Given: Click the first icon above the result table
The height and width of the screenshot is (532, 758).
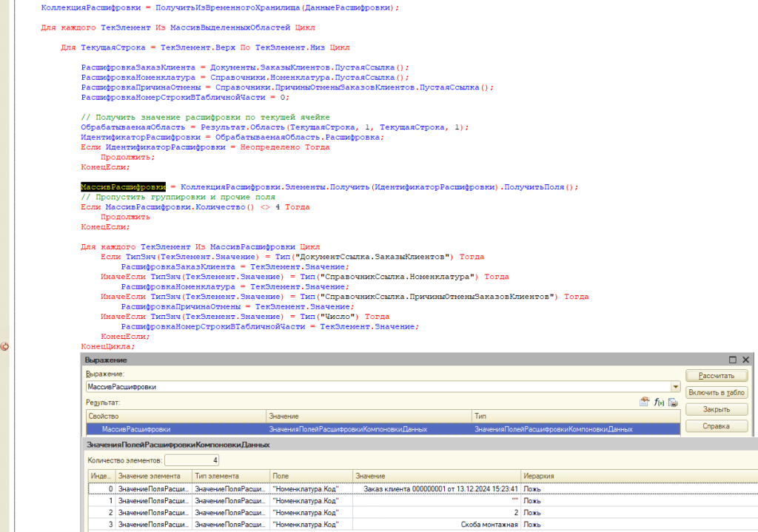Looking at the screenshot, I should 644,403.
